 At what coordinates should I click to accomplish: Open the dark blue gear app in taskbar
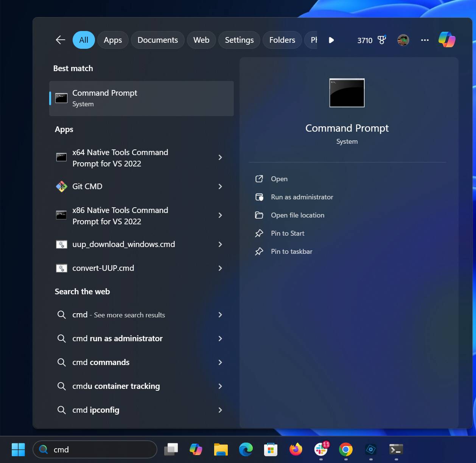pyautogui.click(x=371, y=449)
